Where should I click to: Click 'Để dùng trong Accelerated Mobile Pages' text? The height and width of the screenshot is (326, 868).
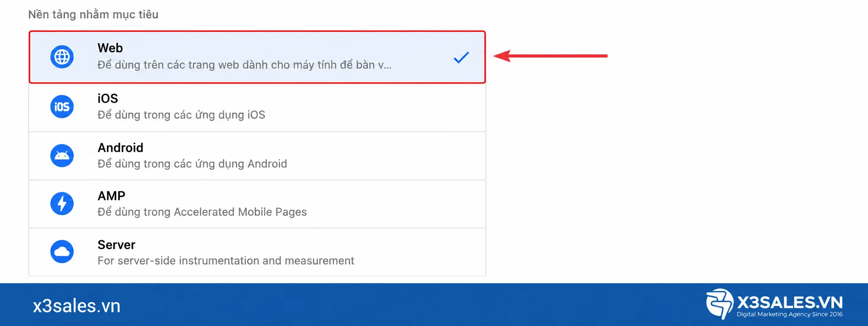202,212
